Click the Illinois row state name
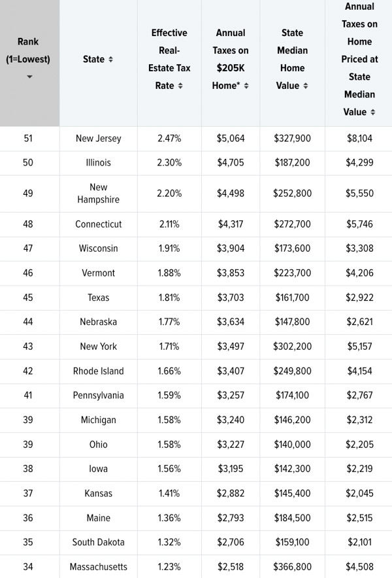The image size is (392, 578). pyautogui.click(x=98, y=162)
